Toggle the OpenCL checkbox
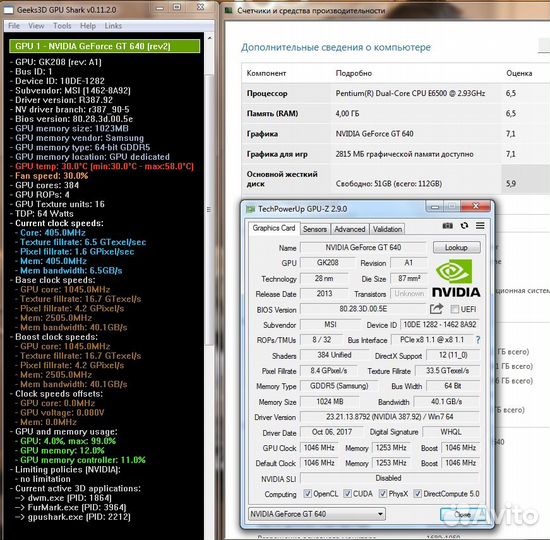 click(x=307, y=494)
